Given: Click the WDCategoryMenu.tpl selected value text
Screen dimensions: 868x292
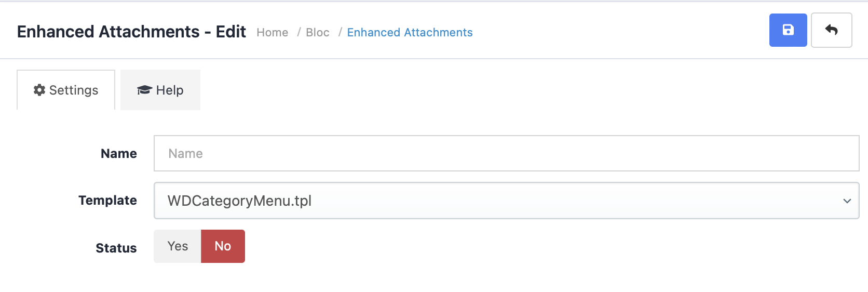Looking at the screenshot, I should (x=239, y=201).
